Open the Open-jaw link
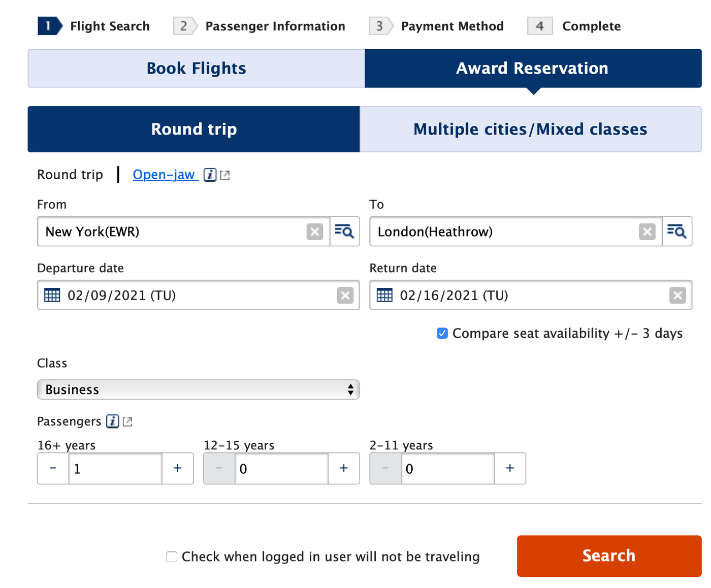 pyautogui.click(x=164, y=174)
